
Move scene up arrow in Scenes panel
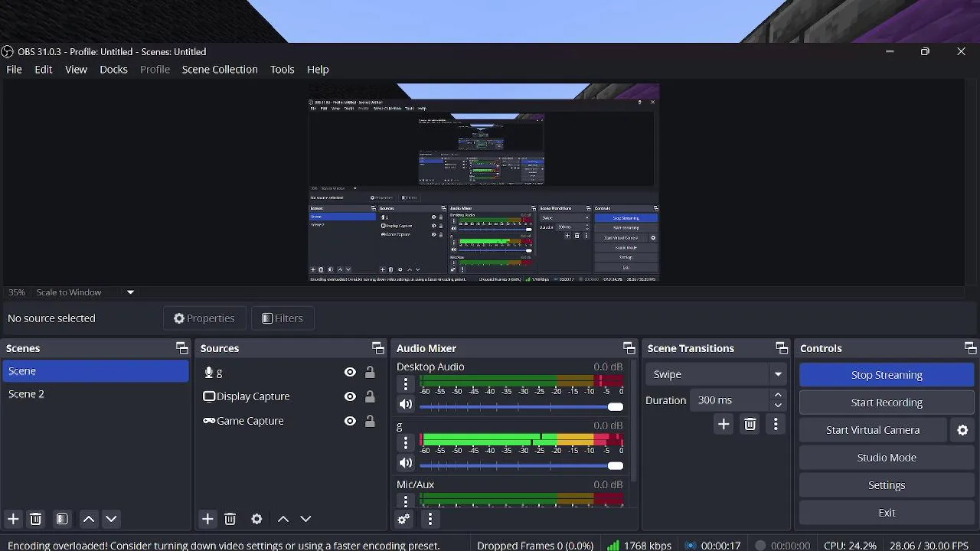click(x=89, y=519)
